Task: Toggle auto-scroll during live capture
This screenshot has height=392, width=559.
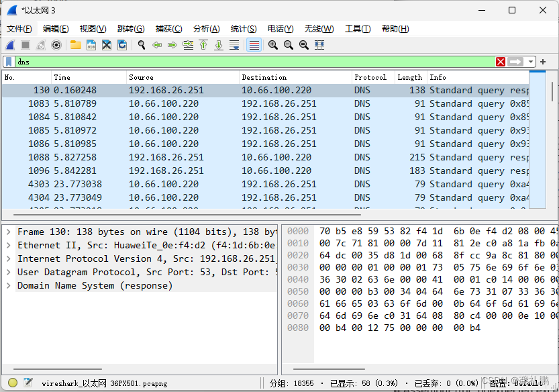Action: coord(234,45)
